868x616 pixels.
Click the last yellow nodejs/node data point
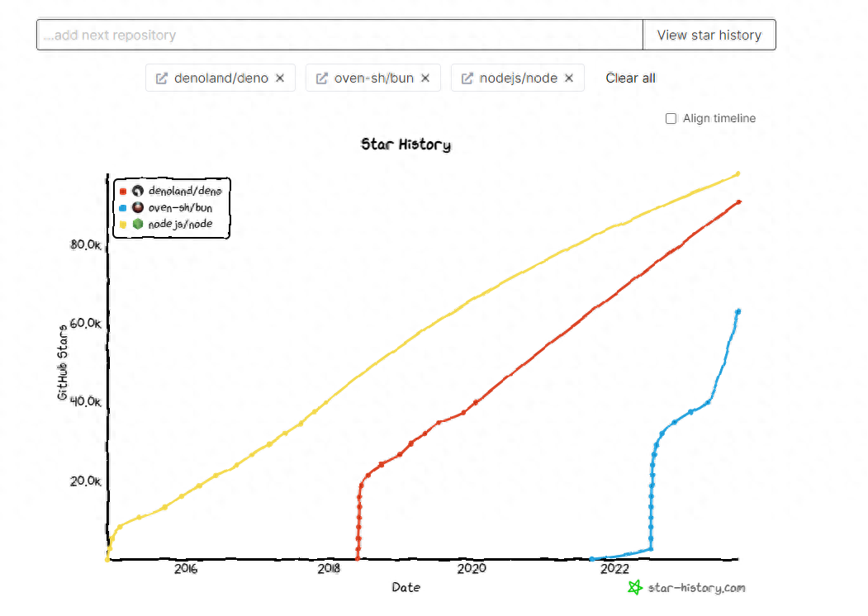click(x=738, y=173)
